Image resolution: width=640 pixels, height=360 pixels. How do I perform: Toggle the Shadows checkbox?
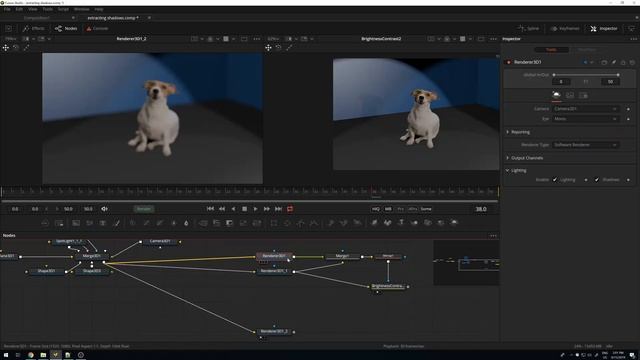(597, 180)
